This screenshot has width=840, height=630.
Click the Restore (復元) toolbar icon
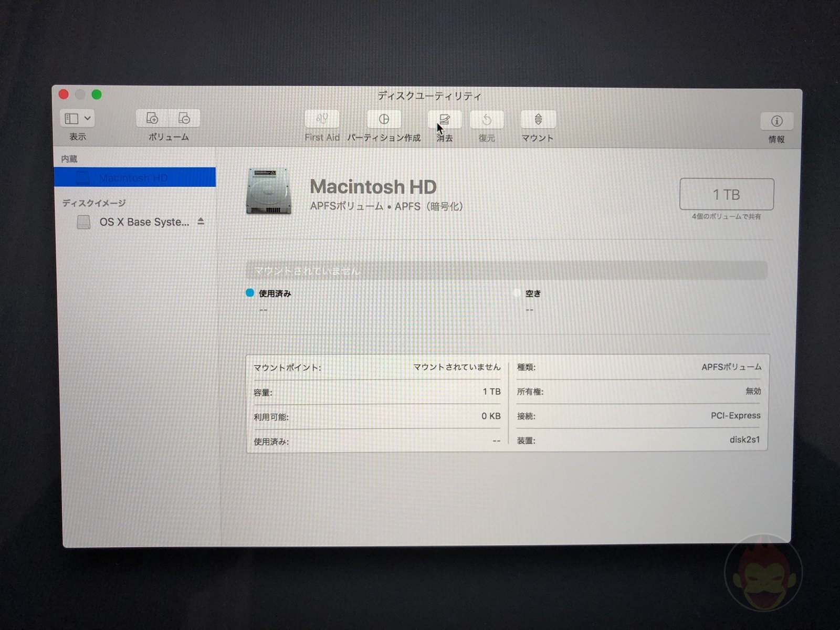pyautogui.click(x=487, y=120)
